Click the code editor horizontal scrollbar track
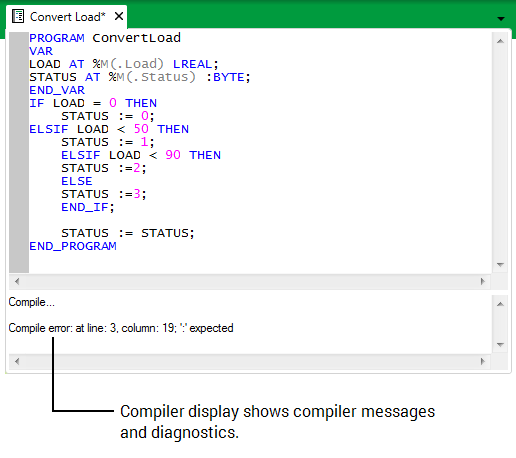This screenshot has width=516, height=458. [250, 281]
